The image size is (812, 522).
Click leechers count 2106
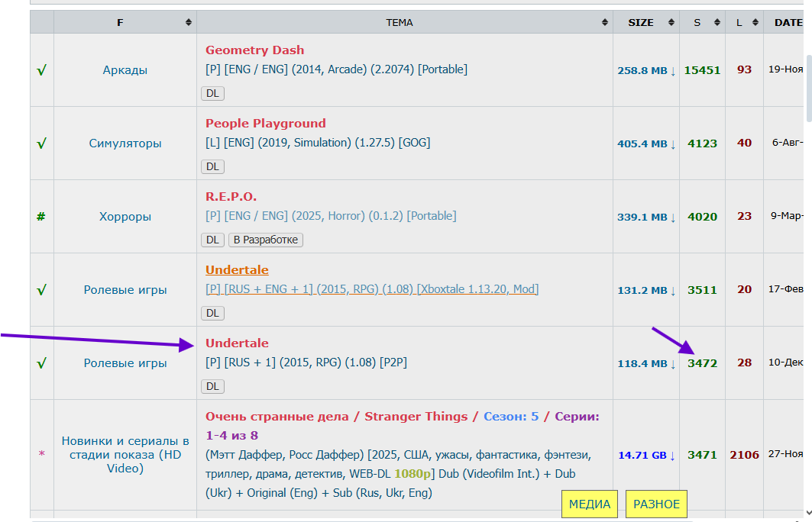tap(744, 455)
